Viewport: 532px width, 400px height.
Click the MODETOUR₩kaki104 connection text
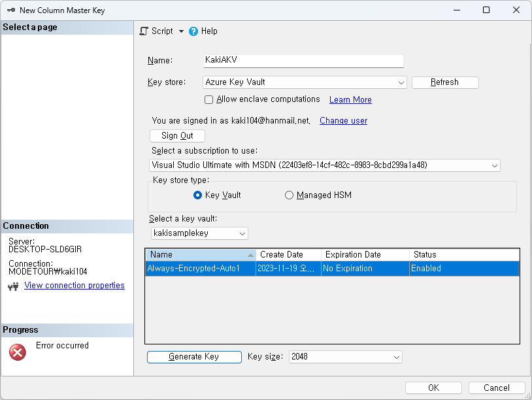coord(48,272)
